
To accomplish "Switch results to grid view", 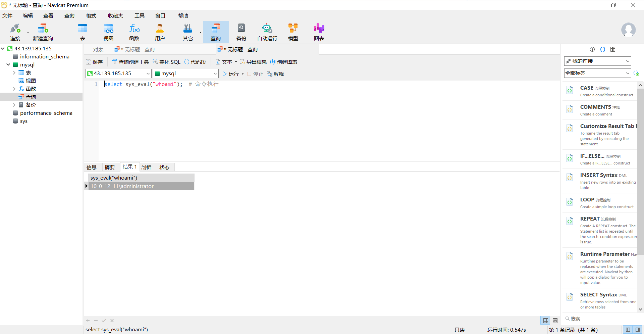I will pyautogui.click(x=546, y=321).
